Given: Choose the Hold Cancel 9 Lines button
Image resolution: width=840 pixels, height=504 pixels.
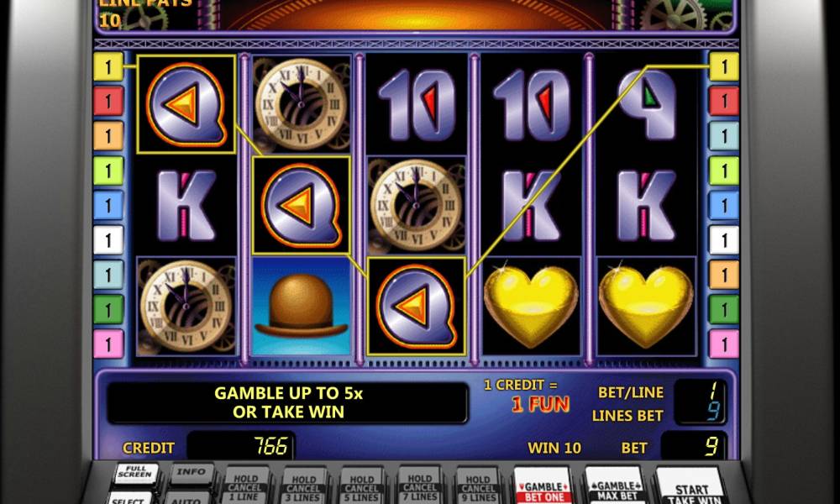Looking at the screenshot, I should click(478, 486).
